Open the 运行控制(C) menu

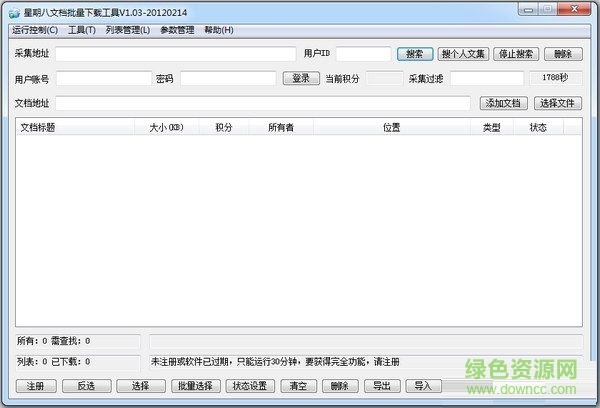tap(35, 30)
